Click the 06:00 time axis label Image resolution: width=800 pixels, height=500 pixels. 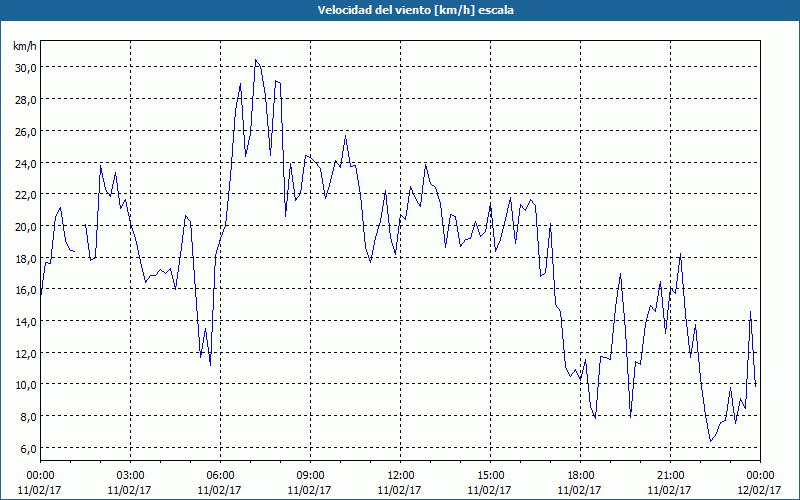point(220,476)
